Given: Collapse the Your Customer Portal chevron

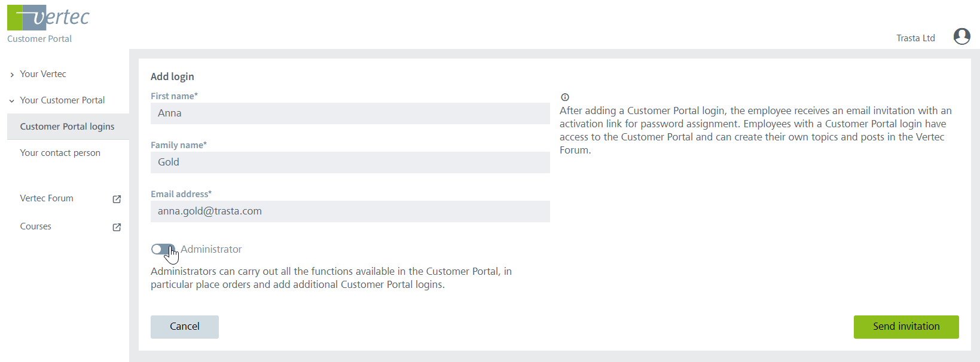Looking at the screenshot, I should click(x=12, y=101).
